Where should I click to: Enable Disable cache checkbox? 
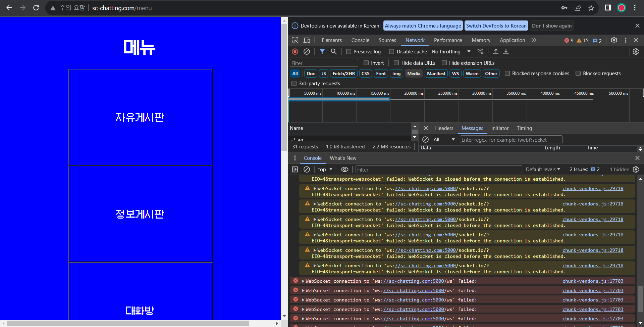point(391,52)
